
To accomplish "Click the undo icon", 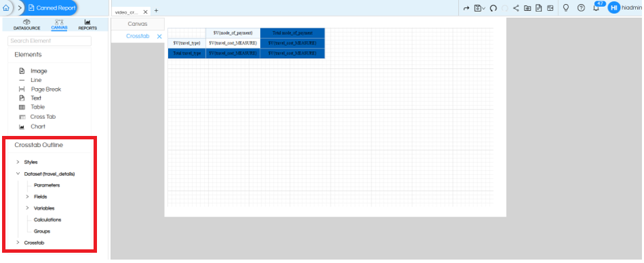I will tap(493, 8).
